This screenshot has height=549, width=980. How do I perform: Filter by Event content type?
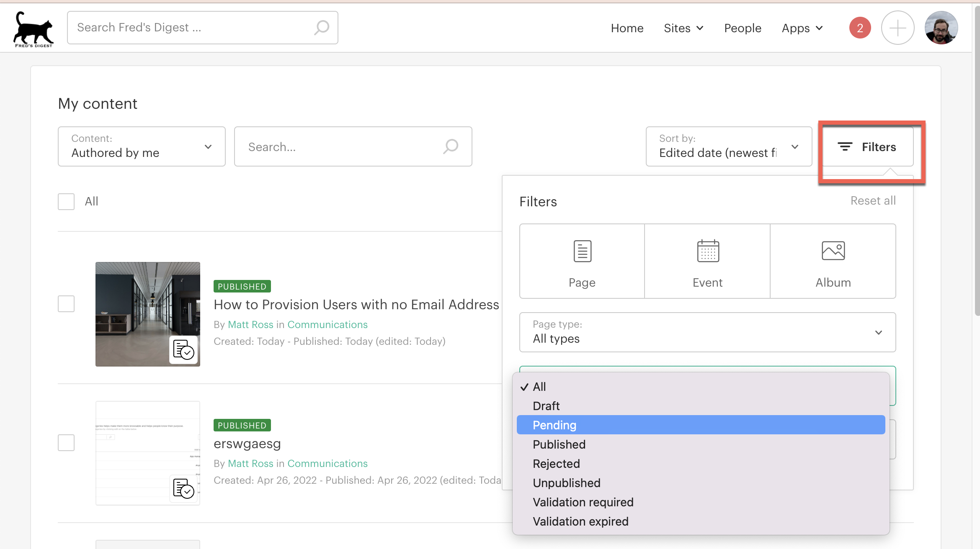point(707,261)
